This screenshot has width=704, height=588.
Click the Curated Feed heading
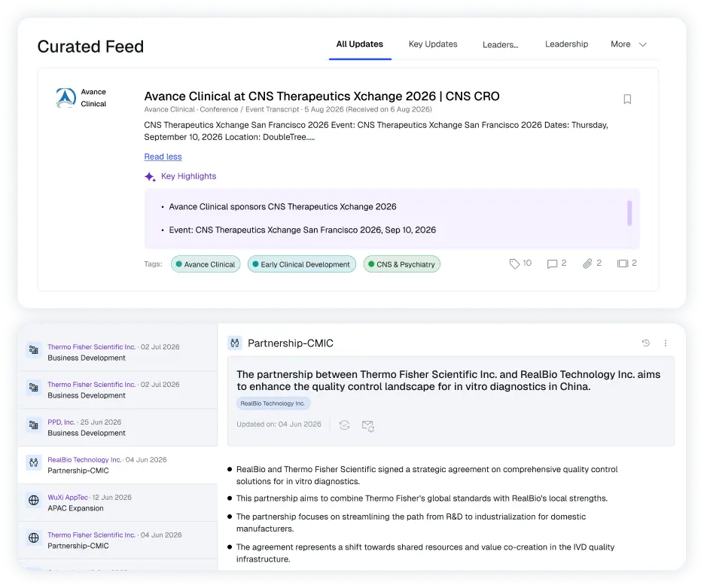[x=90, y=47]
